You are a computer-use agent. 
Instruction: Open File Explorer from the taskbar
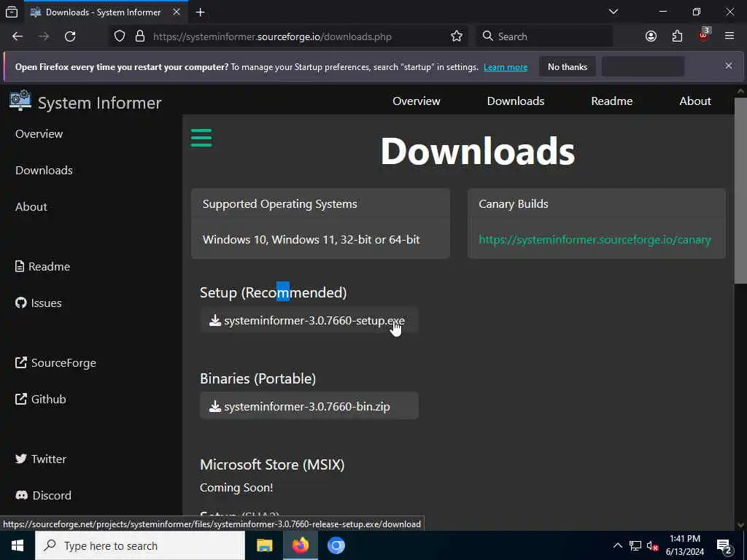(x=264, y=545)
